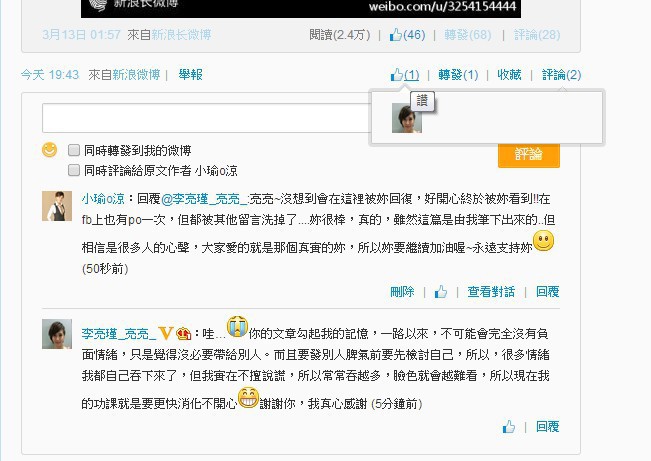
Task: Delete own comment via 刪除 link
Action: click(402, 292)
